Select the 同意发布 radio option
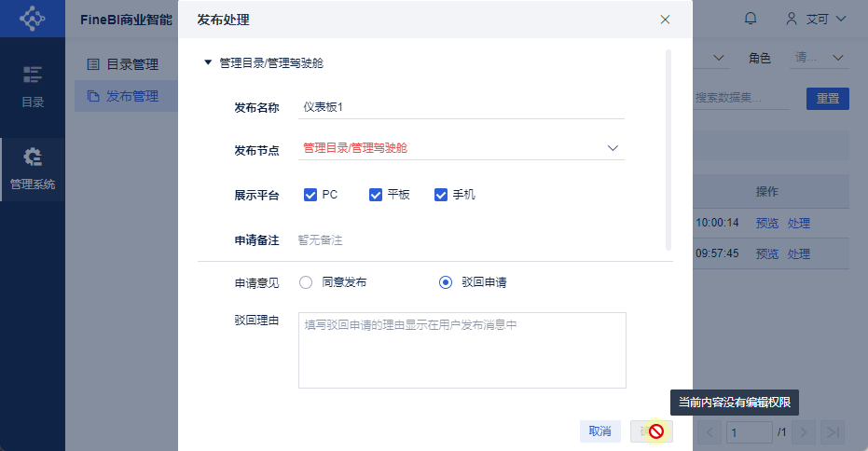Screen dimensions: 868x451 click(x=305, y=282)
